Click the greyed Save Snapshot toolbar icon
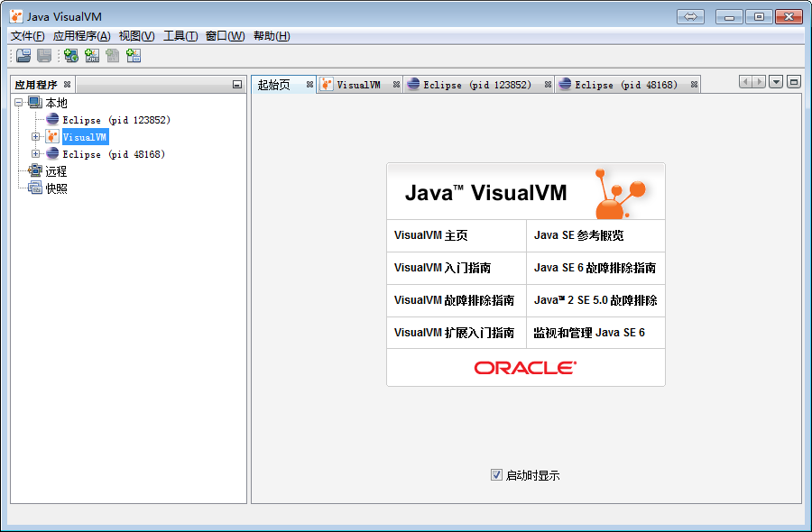The height and width of the screenshot is (532, 812). [x=44, y=55]
